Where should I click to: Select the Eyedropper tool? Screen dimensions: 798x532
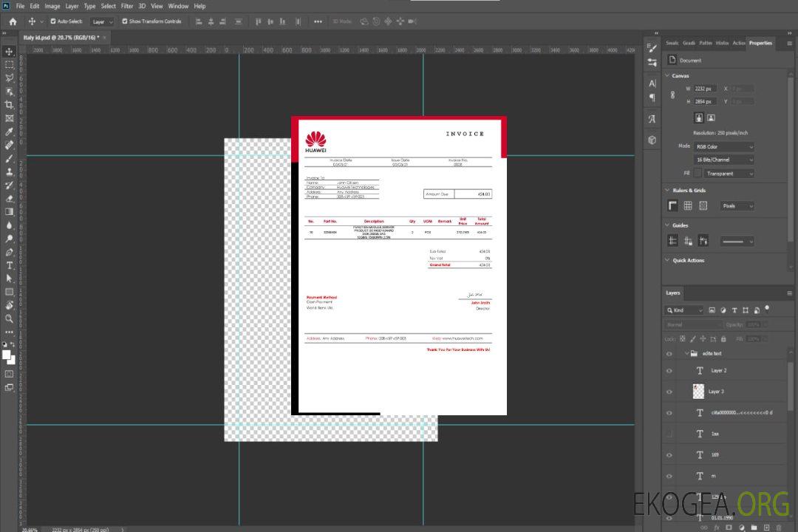10,132
